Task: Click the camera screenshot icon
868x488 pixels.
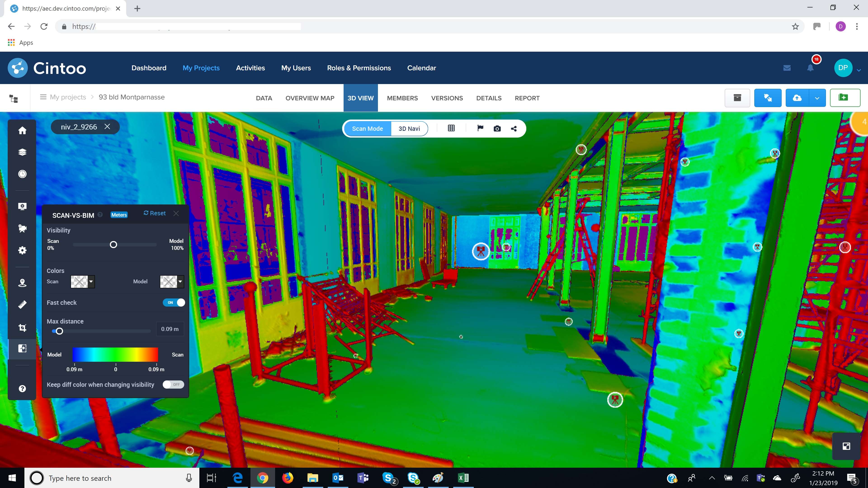Action: (497, 129)
